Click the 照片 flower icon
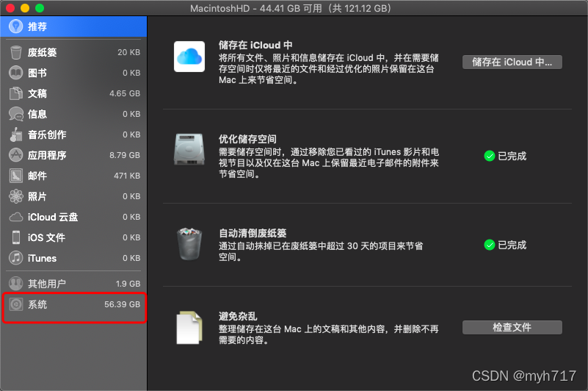 click(15, 196)
